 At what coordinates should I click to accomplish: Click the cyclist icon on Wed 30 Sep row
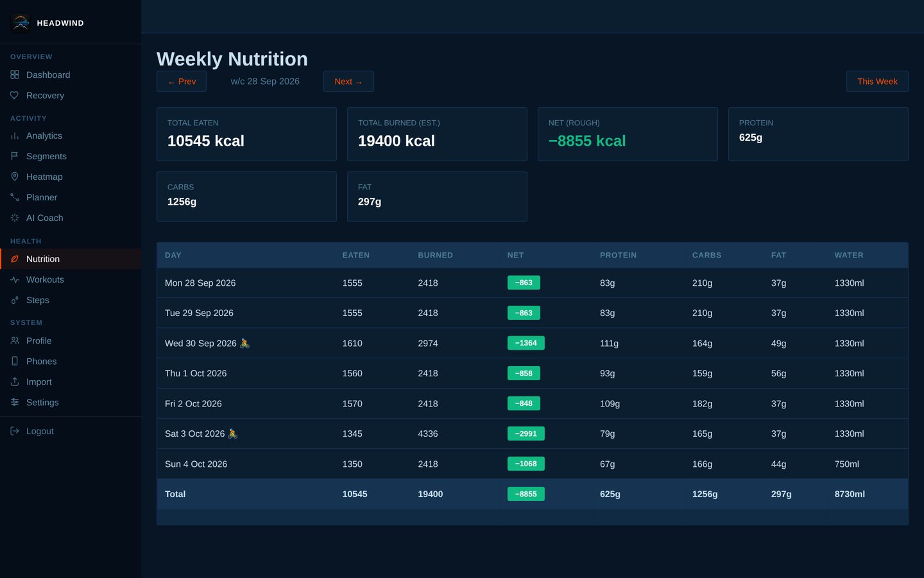[244, 344]
